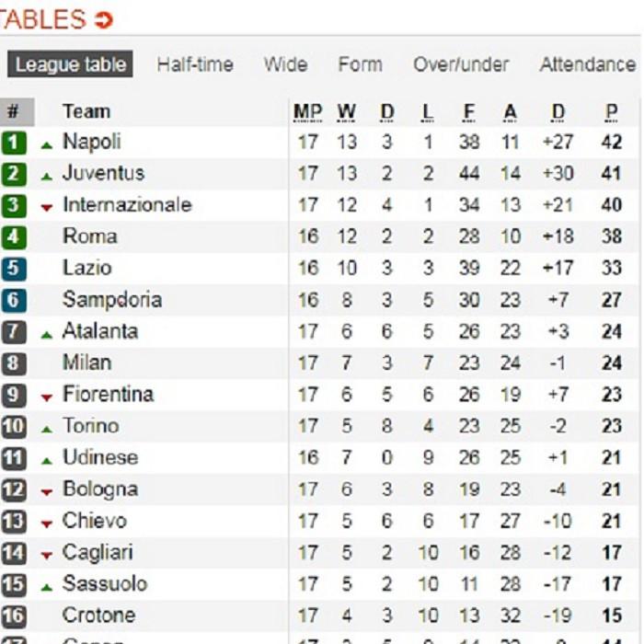Open the Juventus team link
644x644 pixels.
point(103,173)
